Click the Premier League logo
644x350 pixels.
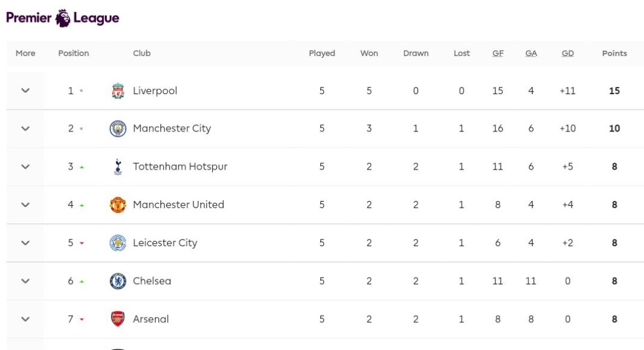click(x=63, y=18)
